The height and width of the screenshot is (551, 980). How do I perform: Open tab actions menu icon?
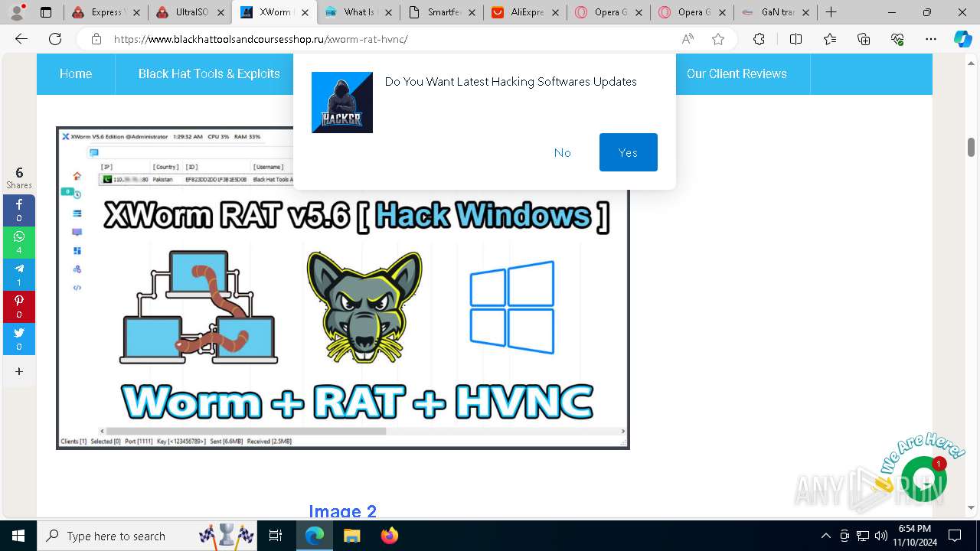(46, 12)
